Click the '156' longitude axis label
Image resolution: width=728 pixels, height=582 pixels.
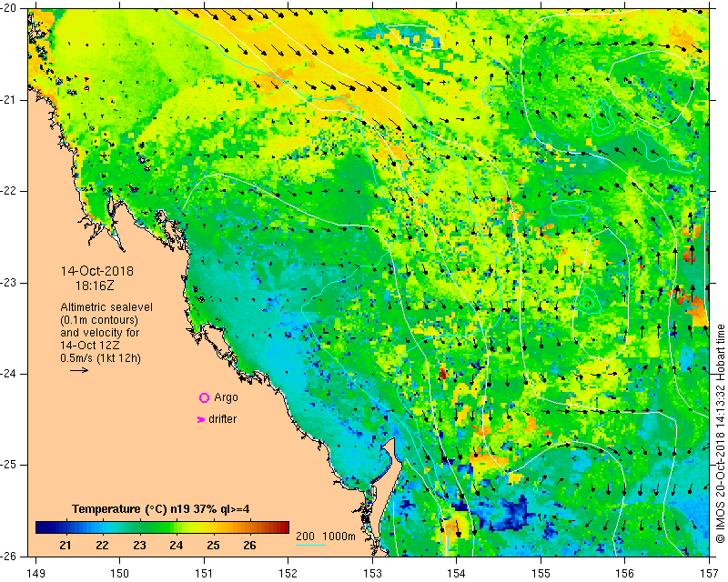(x=625, y=574)
